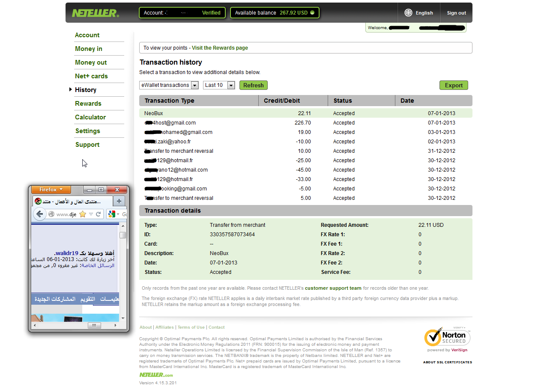The height and width of the screenshot is (392, 538).
Task: Select History in the sidebar
Action: click(x=86, y=90)
